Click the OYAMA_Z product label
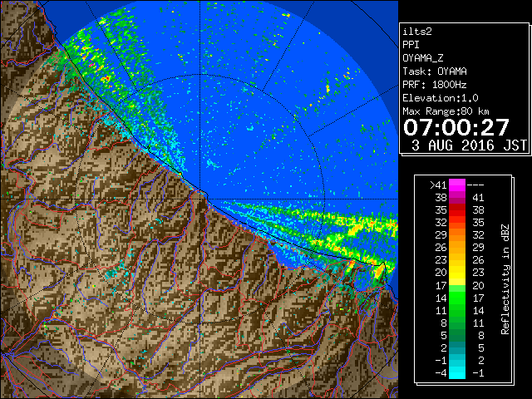The width and height of the screenshot is (532, 399). [423, 58]
